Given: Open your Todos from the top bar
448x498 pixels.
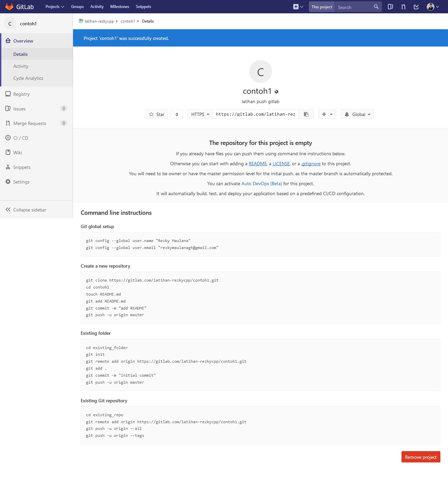Looking at the screenshot, I should click(416, 7).
